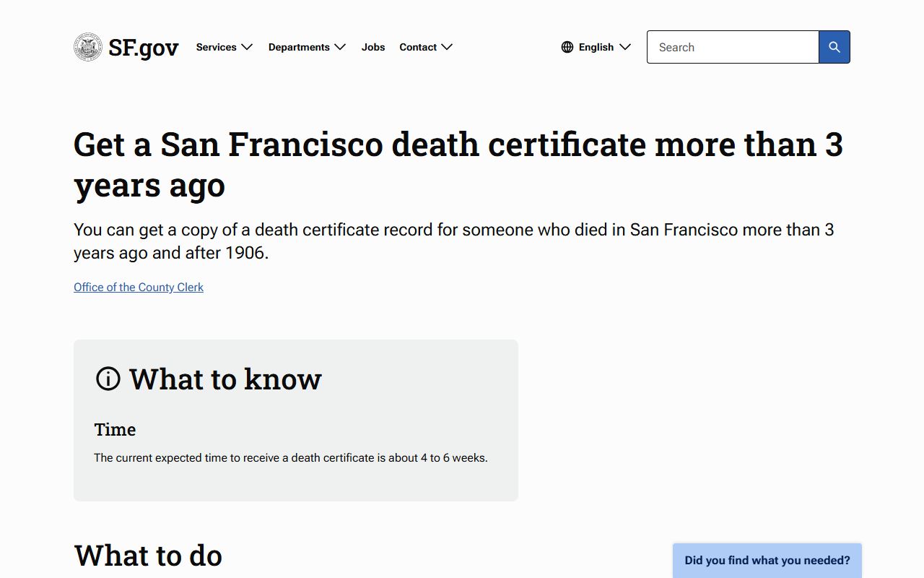This screenshot has width=924, height=578.
Task: Click into the Search input field
Action: 733,47
